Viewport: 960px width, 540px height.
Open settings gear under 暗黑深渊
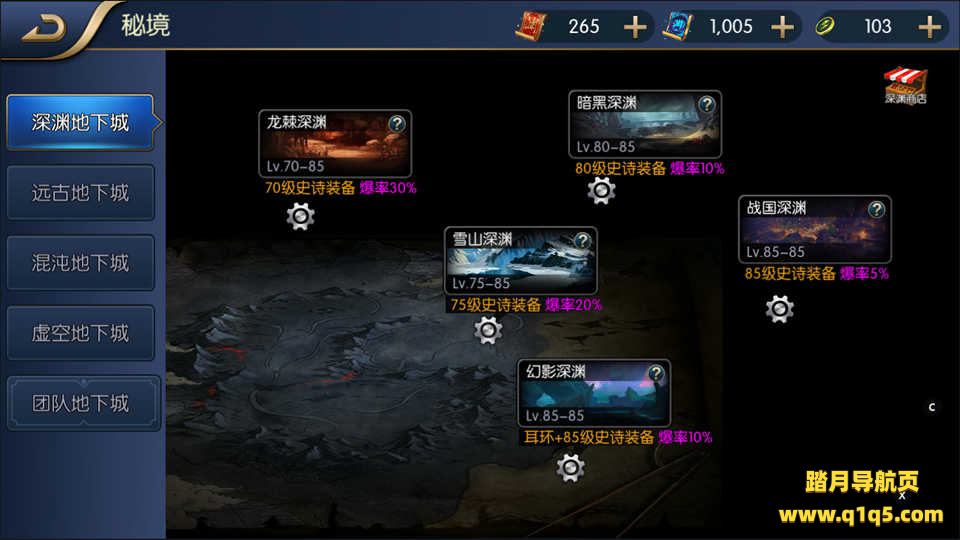(601, 191)
